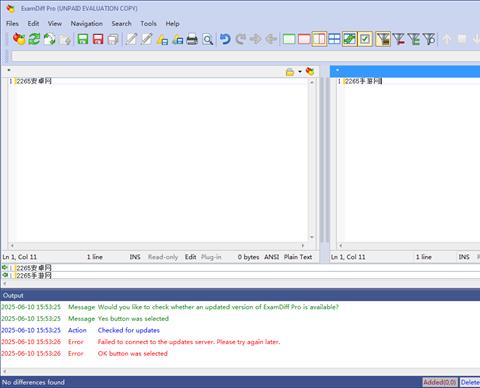Click left pane horizontal scrollbar right arrow
480x388 pixels.
pyautogui.click(x=303, y=246)
